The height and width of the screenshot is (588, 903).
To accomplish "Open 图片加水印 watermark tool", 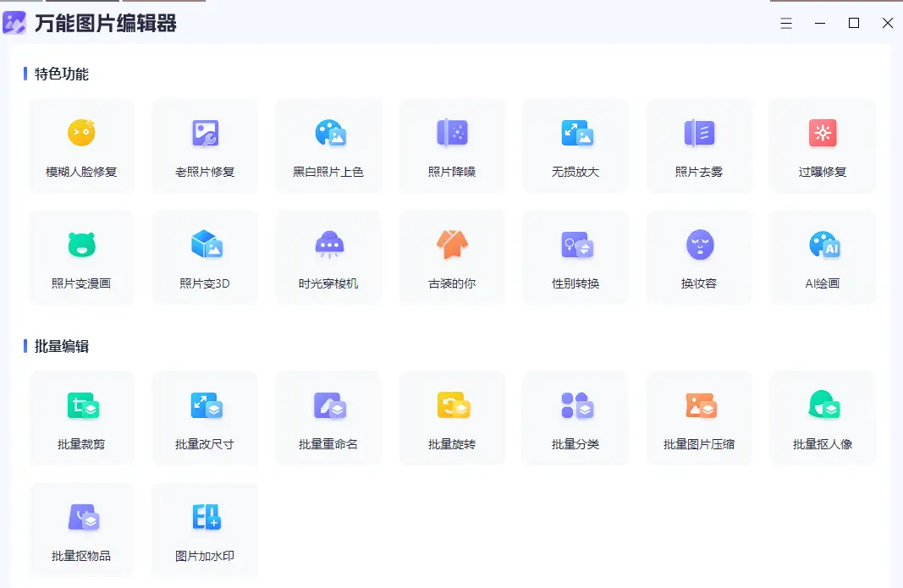I will click(205, 530).
